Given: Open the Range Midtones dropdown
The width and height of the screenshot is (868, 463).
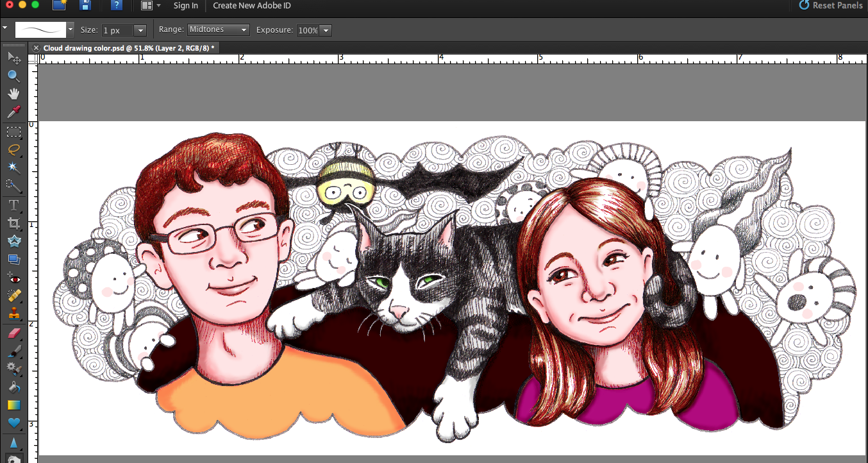Looking at the screenshot, I should (x=218, y=29).
